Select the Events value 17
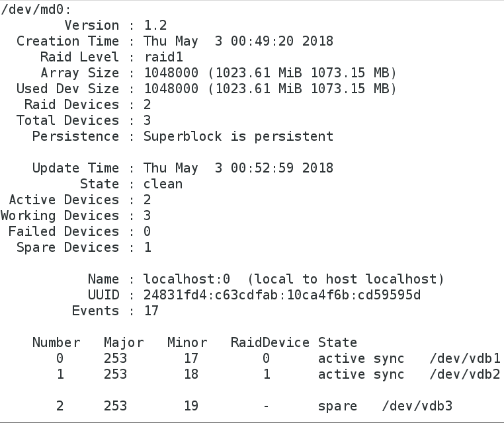 click(151, 311)
